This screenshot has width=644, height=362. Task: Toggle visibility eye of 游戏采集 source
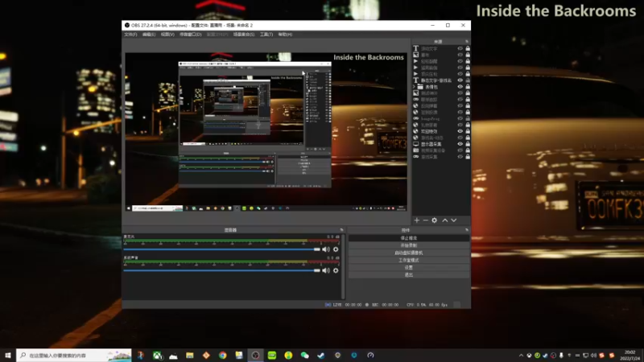tap(460, 157)
